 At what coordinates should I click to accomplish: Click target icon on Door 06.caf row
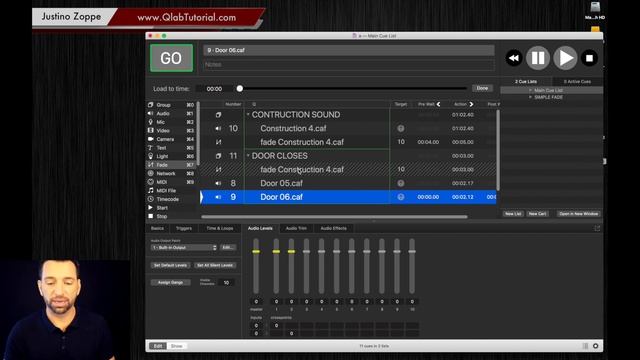(401, 197)
